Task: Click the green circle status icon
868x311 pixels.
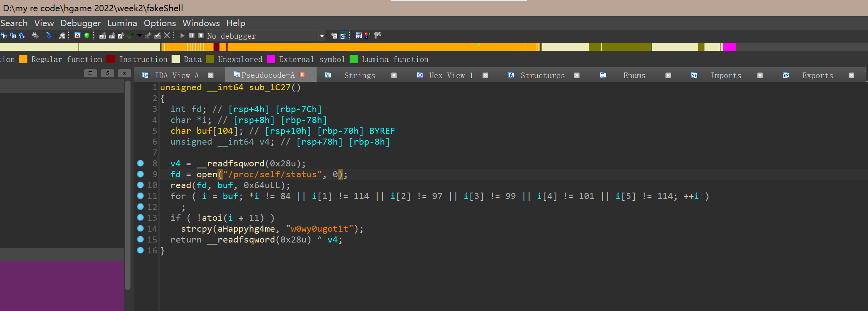Action: pyautogui.click(x=87, y=35)
